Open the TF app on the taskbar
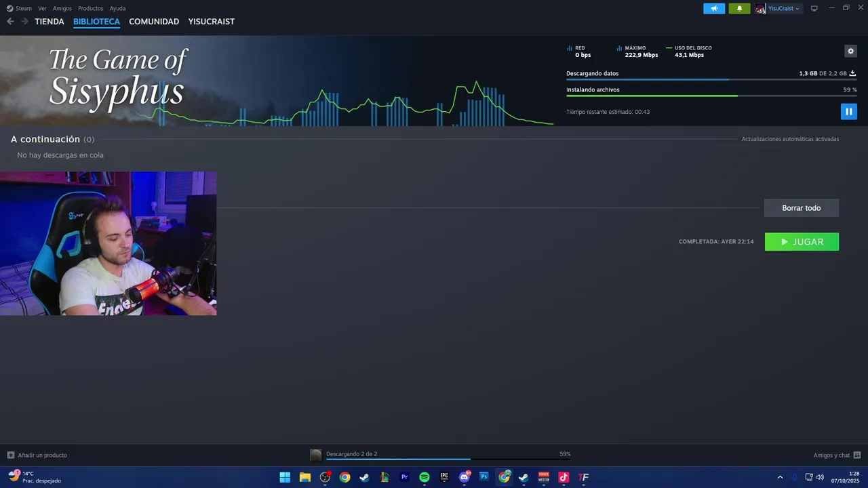The image size is (868, 488). point(583,477)
